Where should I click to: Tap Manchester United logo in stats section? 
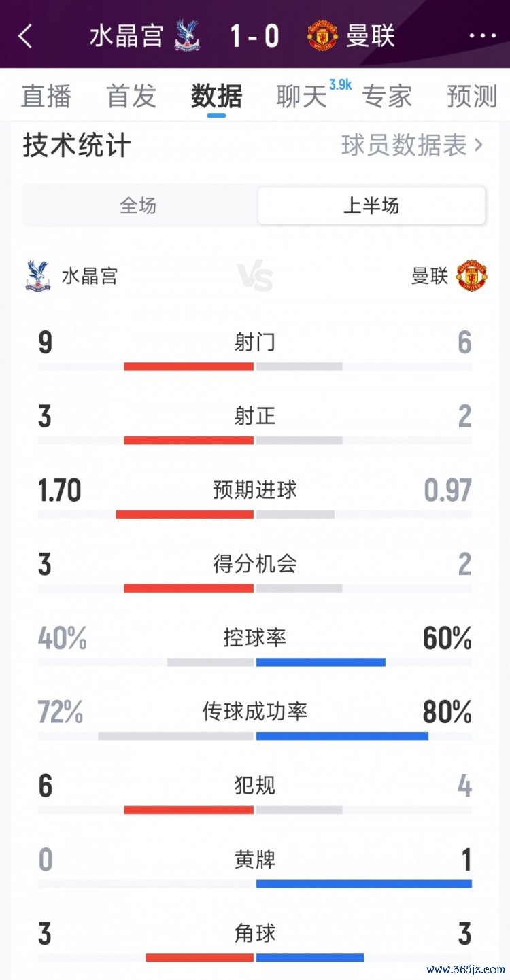473,276
